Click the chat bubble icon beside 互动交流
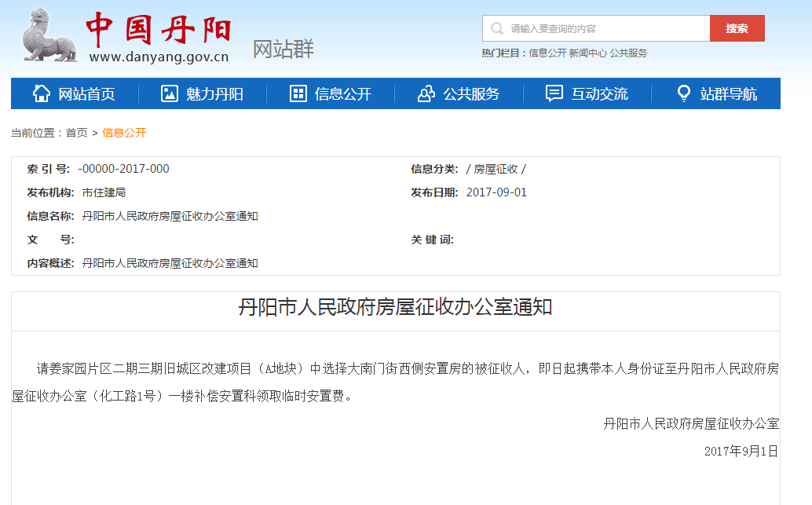Screen dimensions: 812x505 554,93
